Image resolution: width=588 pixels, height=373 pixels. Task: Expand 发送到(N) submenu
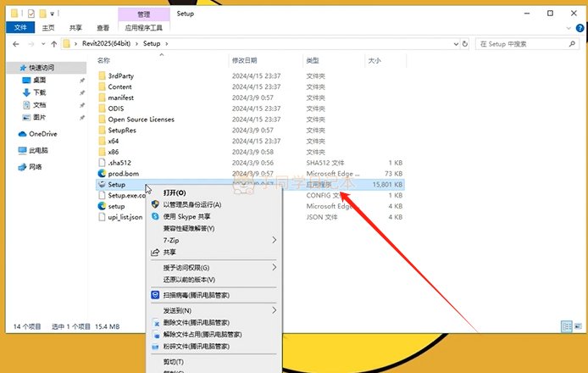click(214, 311)
